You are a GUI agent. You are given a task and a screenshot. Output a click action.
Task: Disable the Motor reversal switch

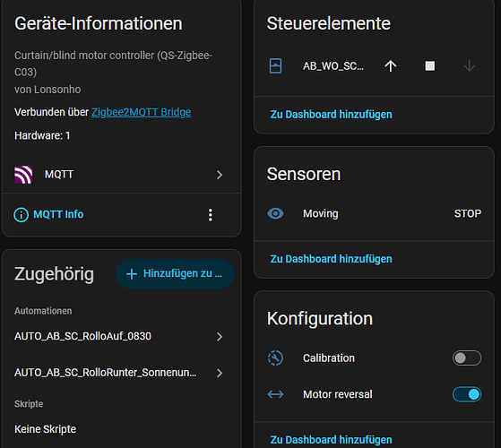[467, 394]
